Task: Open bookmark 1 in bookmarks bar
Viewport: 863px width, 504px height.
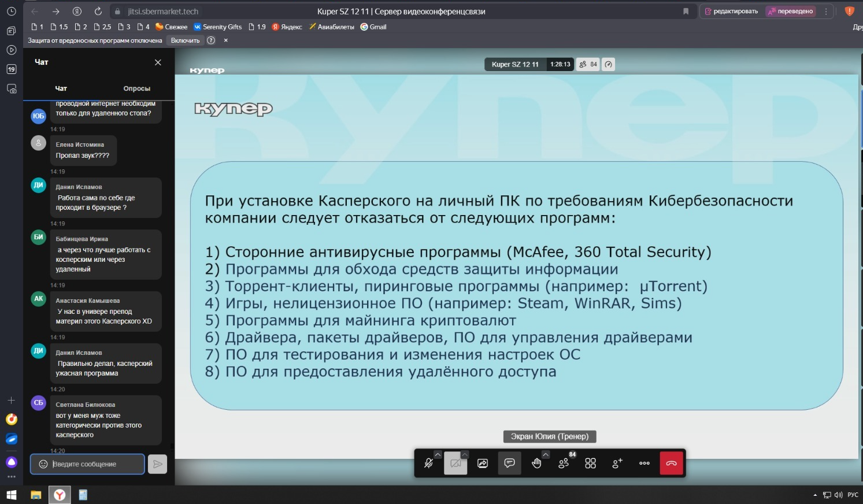Action: click(x=38, y=27)
